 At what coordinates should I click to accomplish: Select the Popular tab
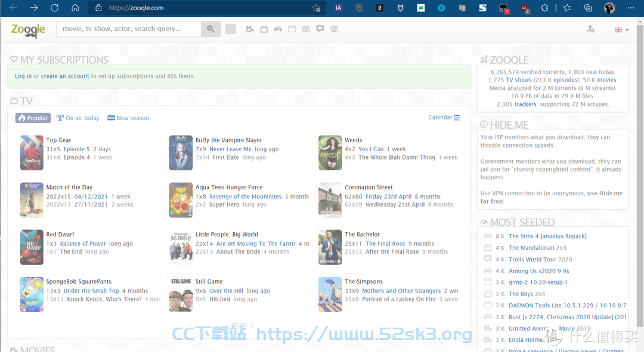tap(33, 118)
